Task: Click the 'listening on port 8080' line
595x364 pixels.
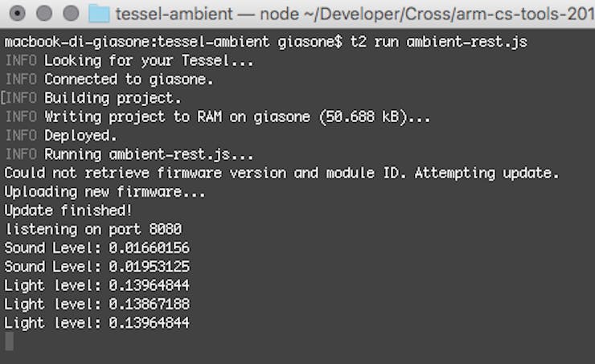Action: [93, 229]
